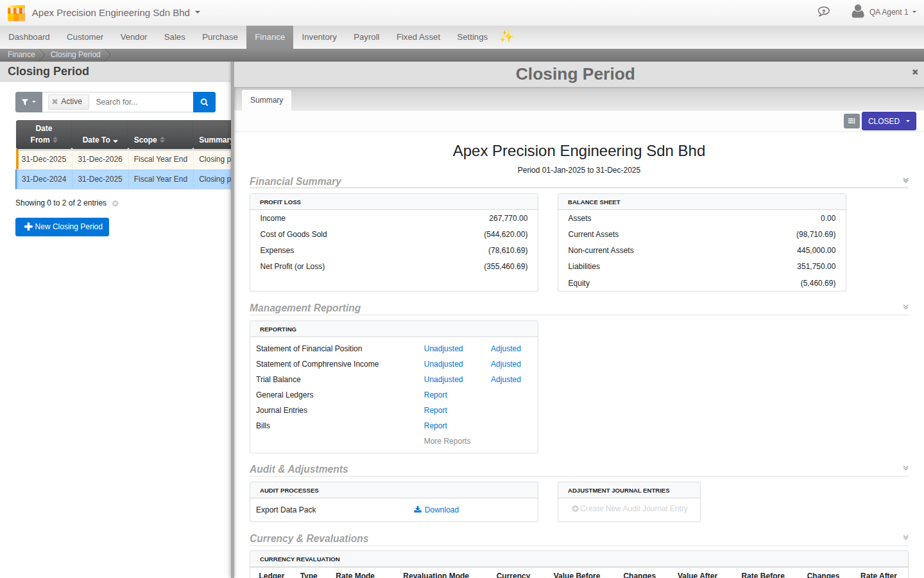Open the Dashboard menu
The width and height of the screenshot is (924, 578).
(x=29, y=37)
